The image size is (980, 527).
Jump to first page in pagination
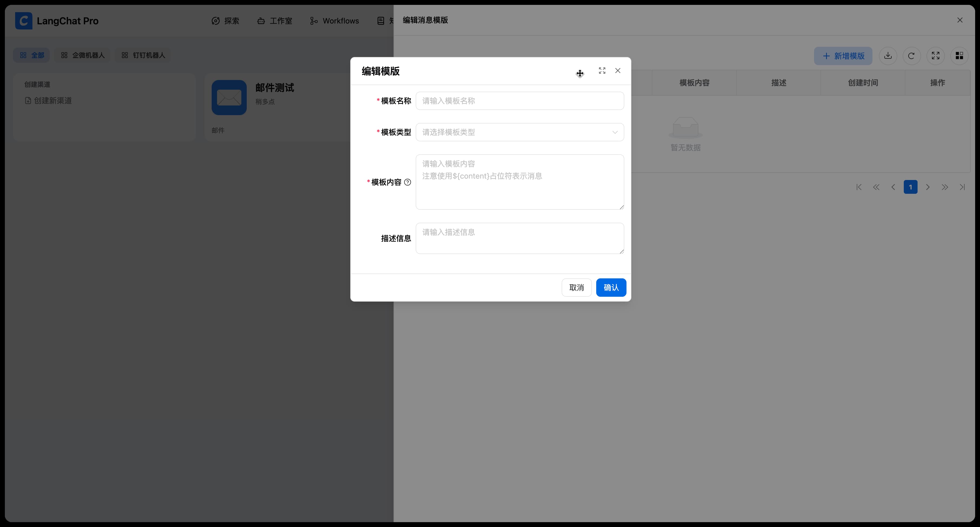859,187
